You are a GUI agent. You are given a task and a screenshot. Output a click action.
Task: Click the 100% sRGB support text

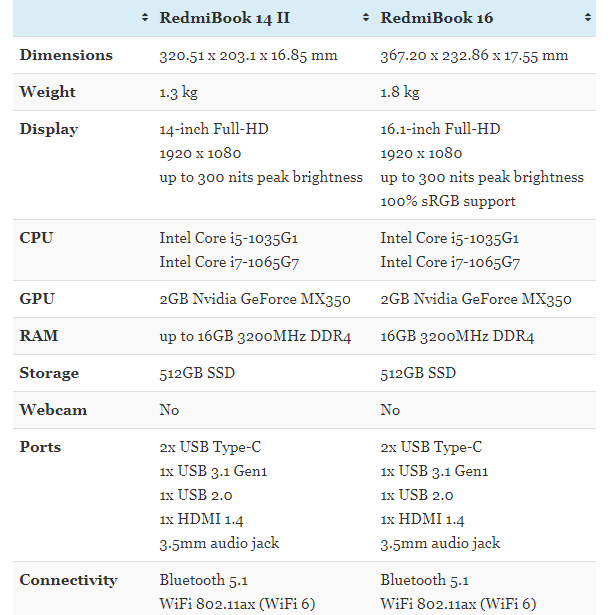click(448, 201)
